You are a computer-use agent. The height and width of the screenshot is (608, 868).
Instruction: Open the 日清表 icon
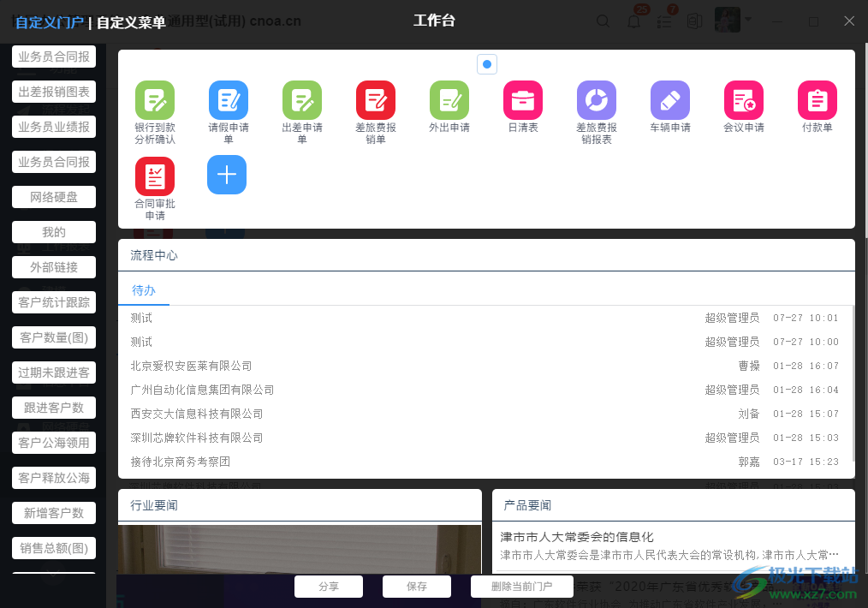(x=523, y=100)
